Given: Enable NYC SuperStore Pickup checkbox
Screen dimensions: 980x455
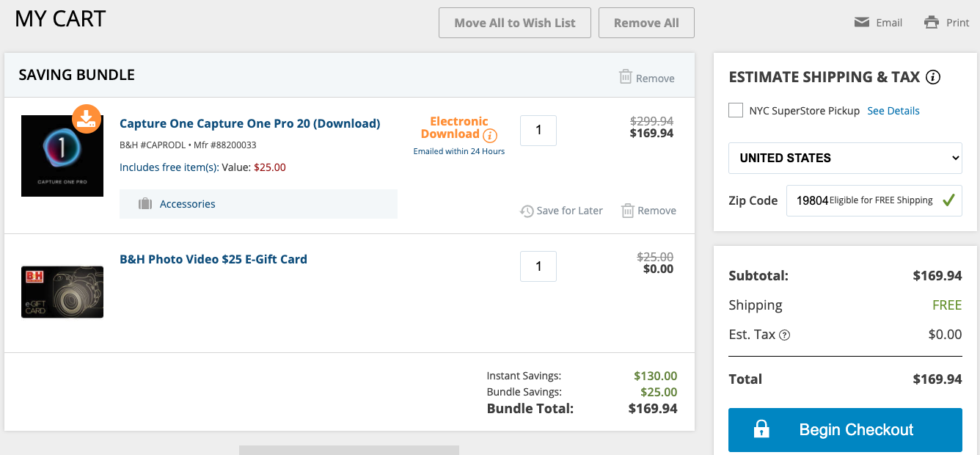Looking at the screenshot, I should click(x=736, y=111).
